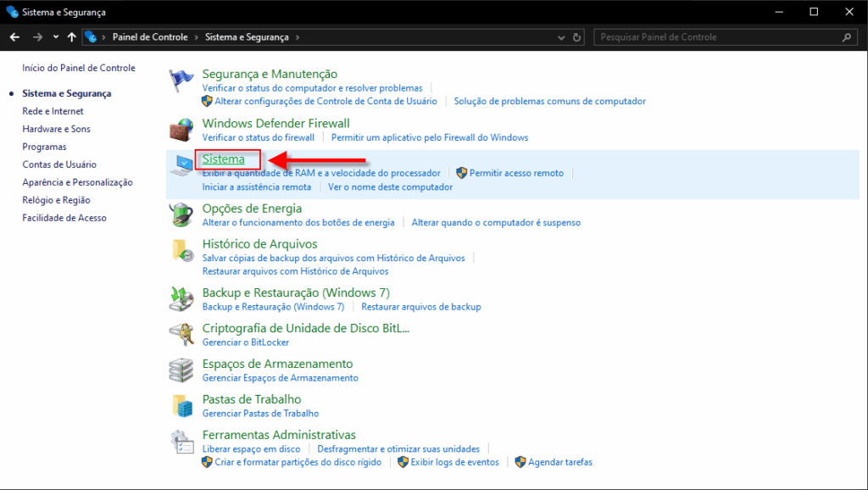Open the Backup e Restauração icon
The image size is (868, 490).
click(x=181, y=299)
